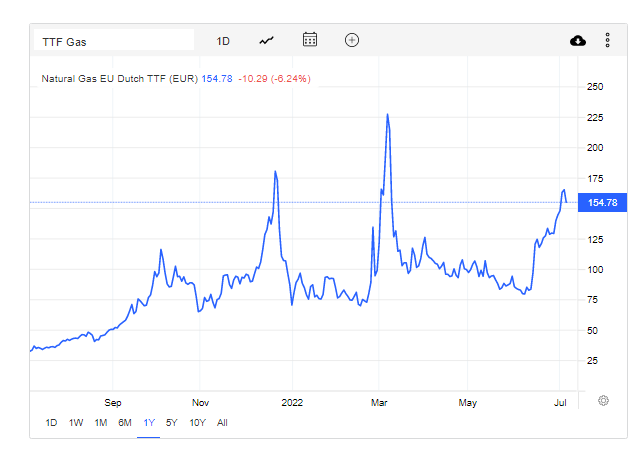Click the 154.78 current price label
Image resolution: width=643 pixels, height=459 pixels.
pos(602,203)
